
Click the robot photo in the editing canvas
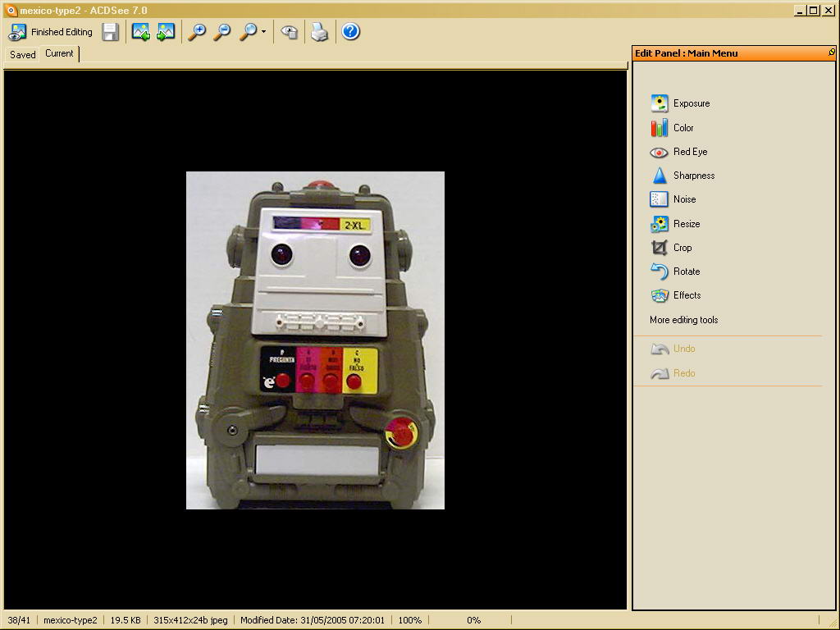[x=315, y=340]
